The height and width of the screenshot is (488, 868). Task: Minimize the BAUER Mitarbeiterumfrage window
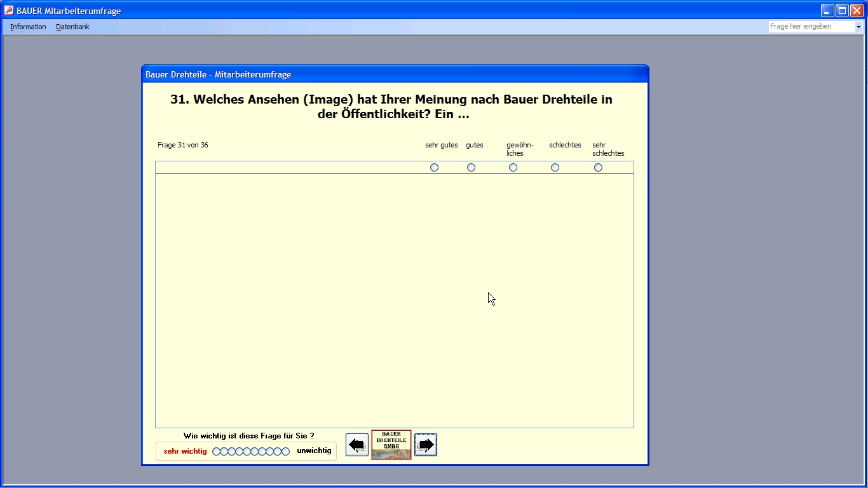(827, 10)
